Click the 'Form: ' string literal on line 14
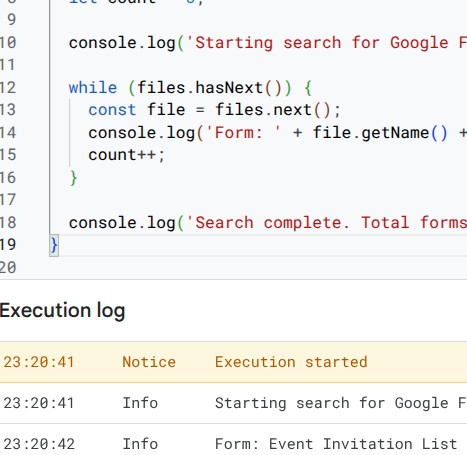Image resolution: width=467 pixels, height=455 pixels. pyautogui.click(x=244, y=133)
